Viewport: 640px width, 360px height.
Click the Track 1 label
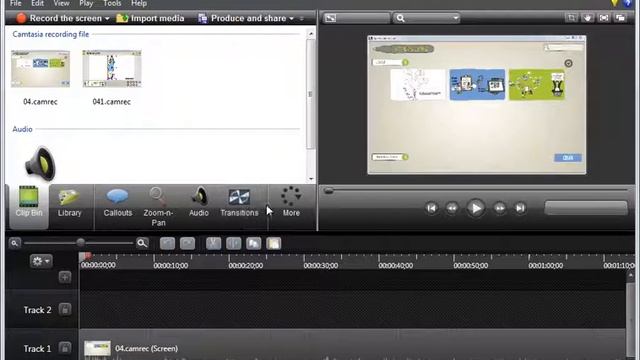(38, 349)
